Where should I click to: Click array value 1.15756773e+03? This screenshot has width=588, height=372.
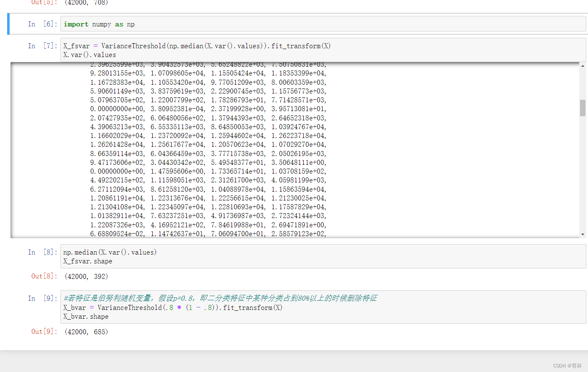[x=298, y=91]
